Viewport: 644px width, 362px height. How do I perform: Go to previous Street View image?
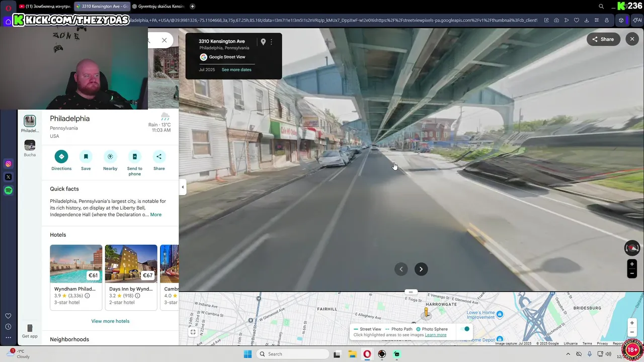(x=401, y=269)
